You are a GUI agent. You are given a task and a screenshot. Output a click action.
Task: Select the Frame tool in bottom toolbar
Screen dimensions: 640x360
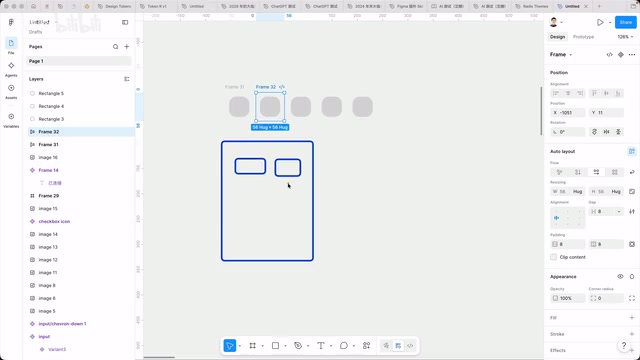click(253, 346)
